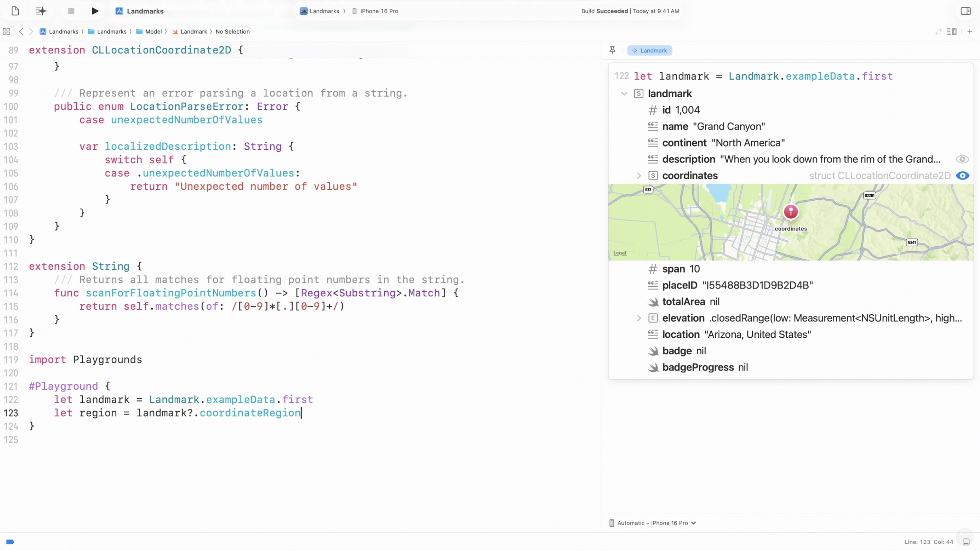The width and height of the screenshot is (980, 551).
Task: Toggle the debug area button bottom-right
Action: (x=966, y=542)
